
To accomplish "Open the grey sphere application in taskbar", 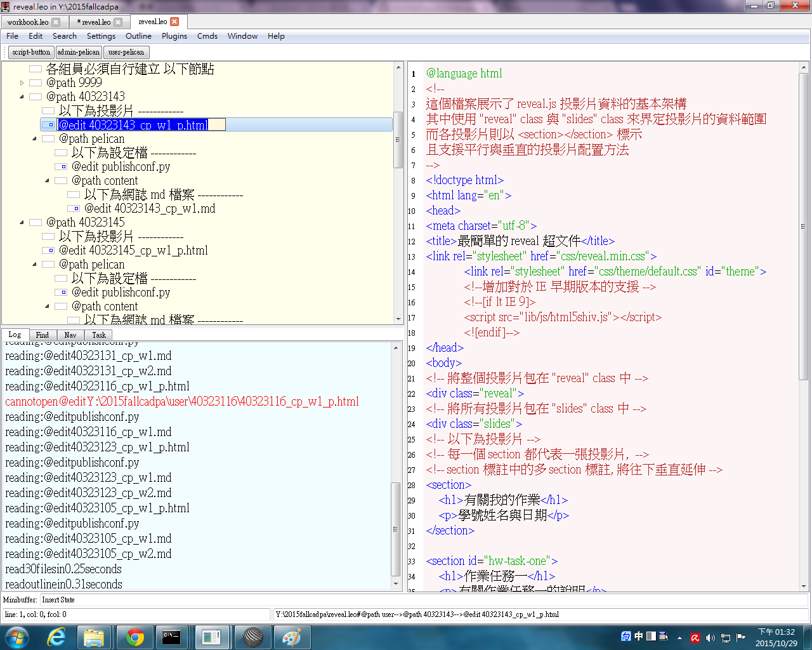I will click(252, 637).
